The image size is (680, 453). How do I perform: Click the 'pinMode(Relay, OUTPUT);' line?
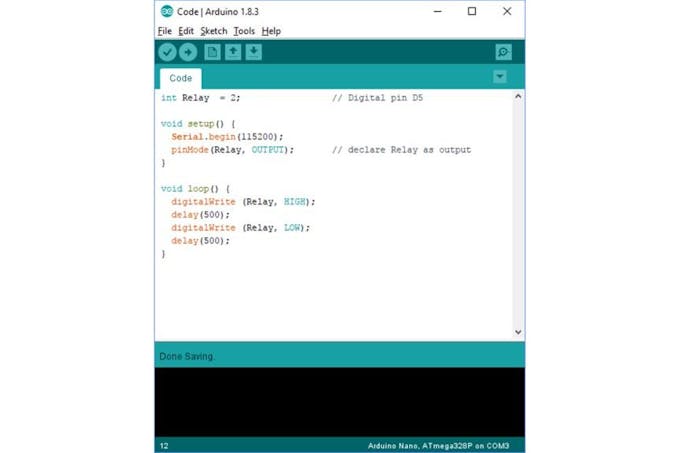click(232, 150)
